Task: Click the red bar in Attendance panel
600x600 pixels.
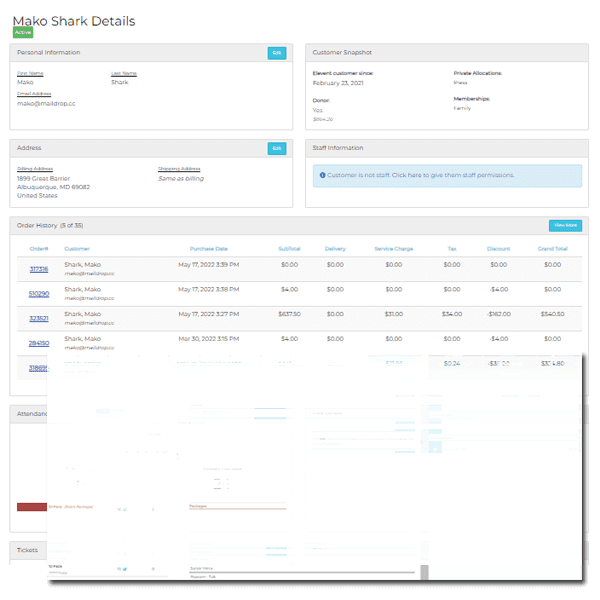Action: click(x=32, y=507)
